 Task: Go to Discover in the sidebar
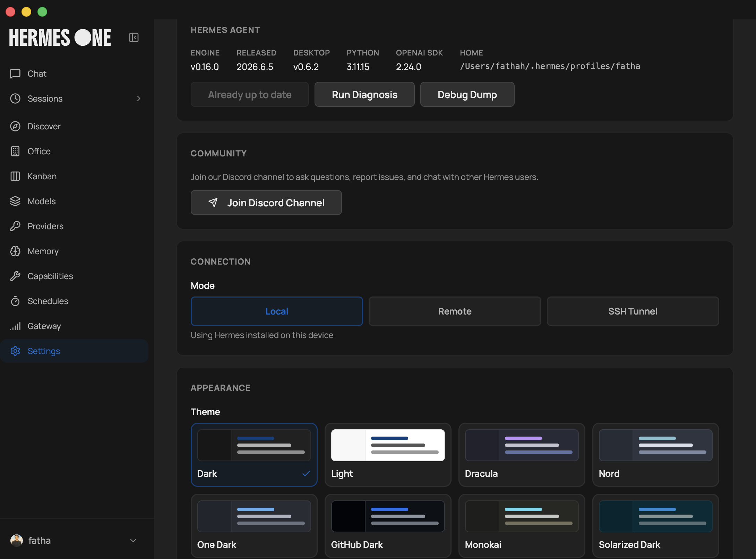74,126
